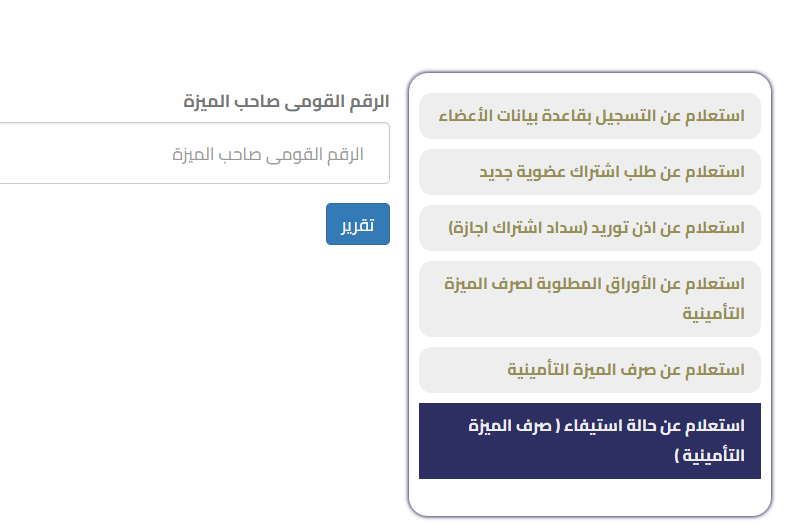Select the highlighted fulfillment status inquiry item

tap(590, 441)
